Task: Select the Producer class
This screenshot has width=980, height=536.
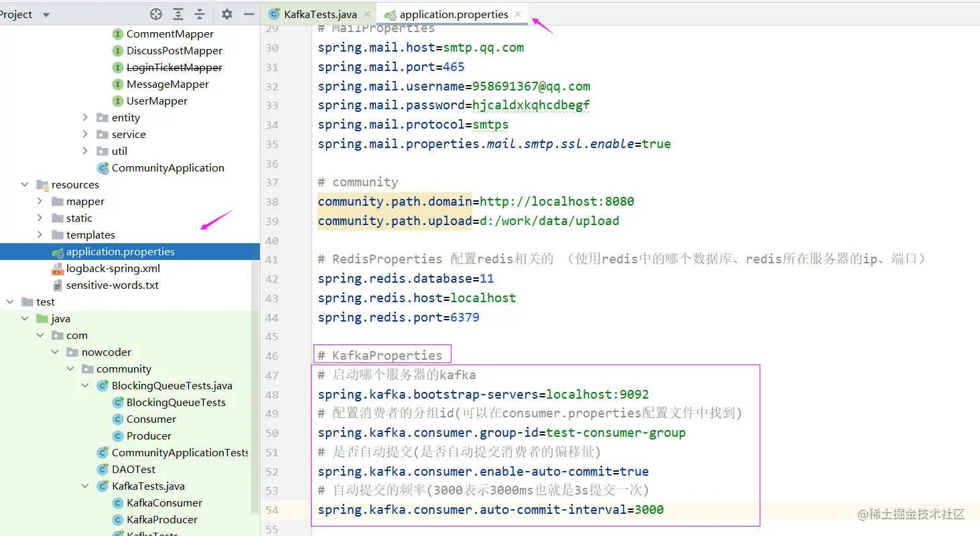Action: tap(149, 436)
